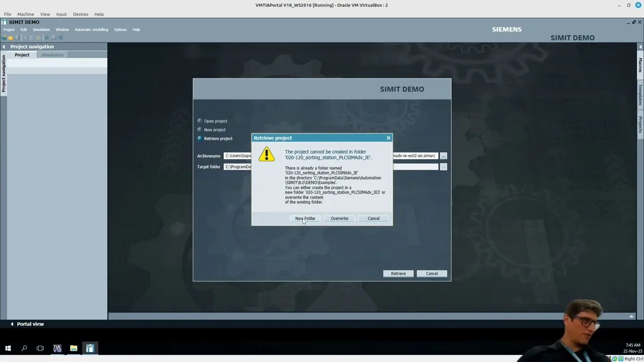This screenshot has width=644, height=362.
Task: Click the SIMIT DEMO application title icon
Action: pyautogui.click(x=4, y=22)
